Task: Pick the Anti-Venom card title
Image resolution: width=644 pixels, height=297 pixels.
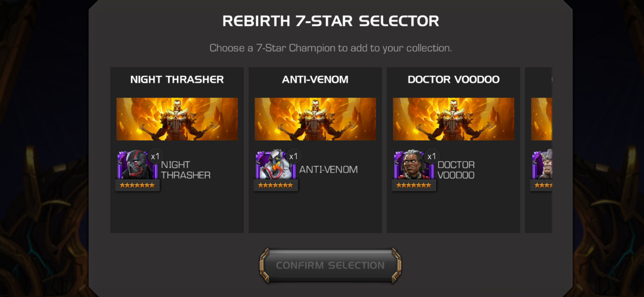Action: pyautogui.click(x=315, y=80)
